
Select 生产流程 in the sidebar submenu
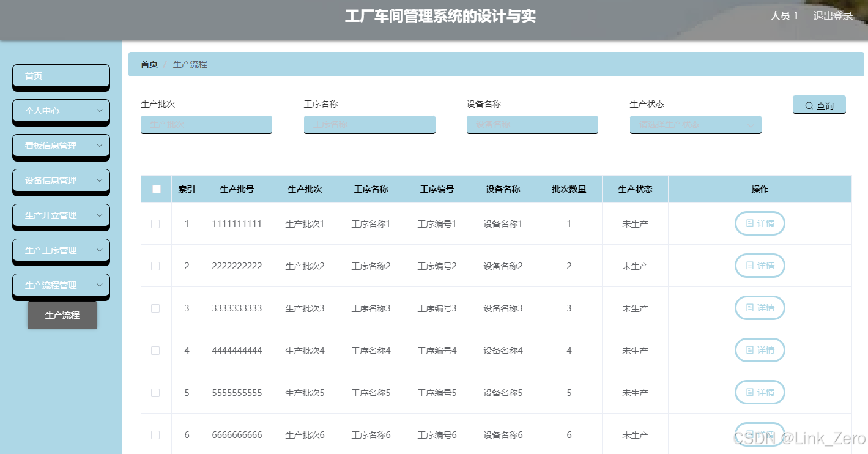62,314
